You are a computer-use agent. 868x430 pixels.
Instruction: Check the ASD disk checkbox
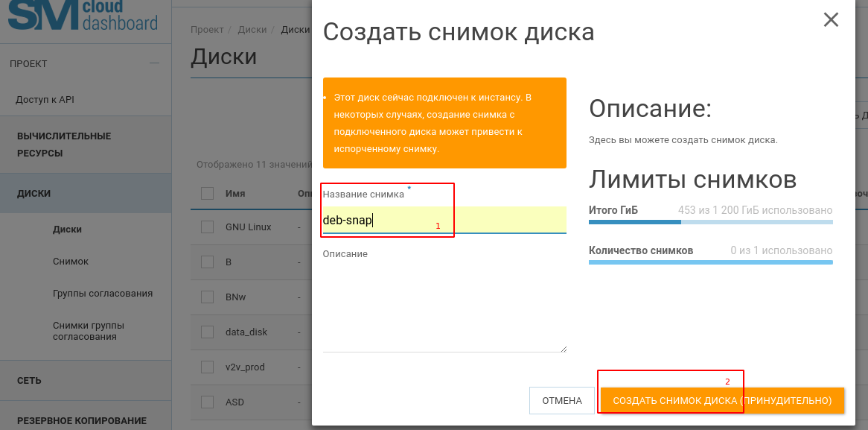tap(207, 402)
